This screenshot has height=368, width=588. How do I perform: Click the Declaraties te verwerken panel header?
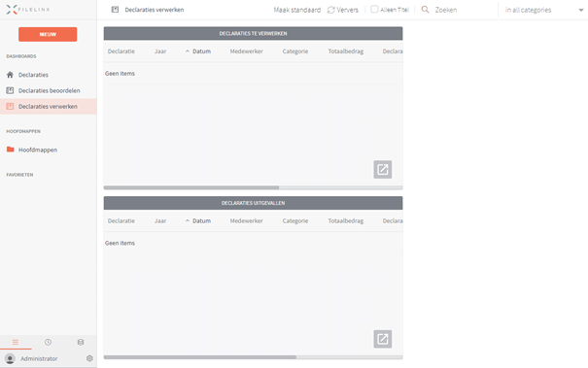click(253, 33)
